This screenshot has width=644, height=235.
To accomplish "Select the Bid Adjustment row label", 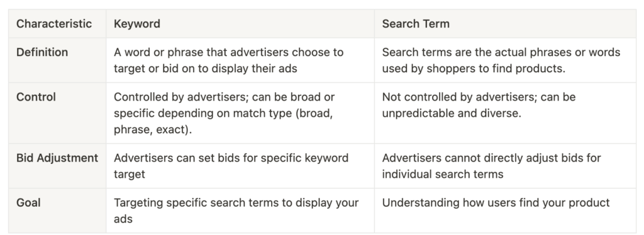I will tap(57, 158).
